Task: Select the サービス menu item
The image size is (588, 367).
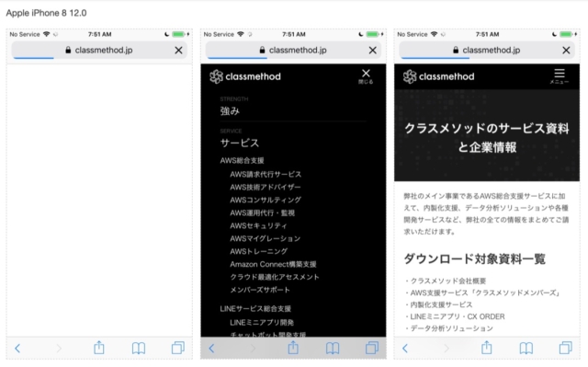Action: click(x=240, y=143)
